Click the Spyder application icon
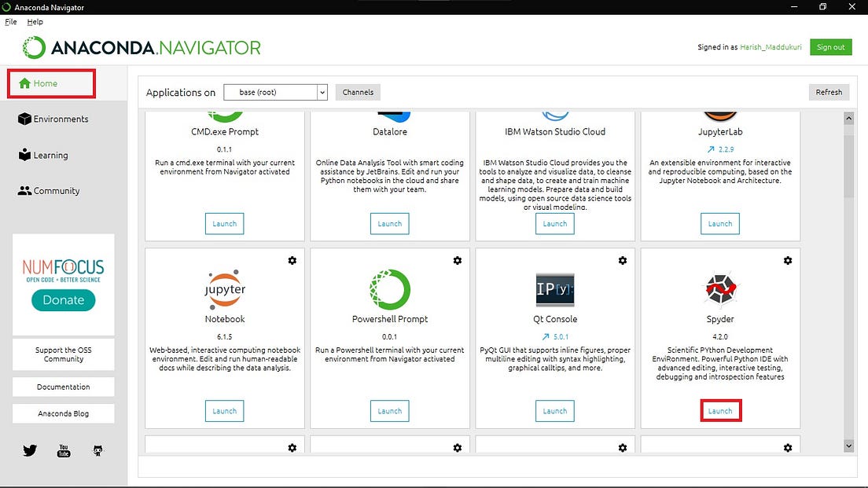The width and height of the screenshot is (868, 488). 720,289
